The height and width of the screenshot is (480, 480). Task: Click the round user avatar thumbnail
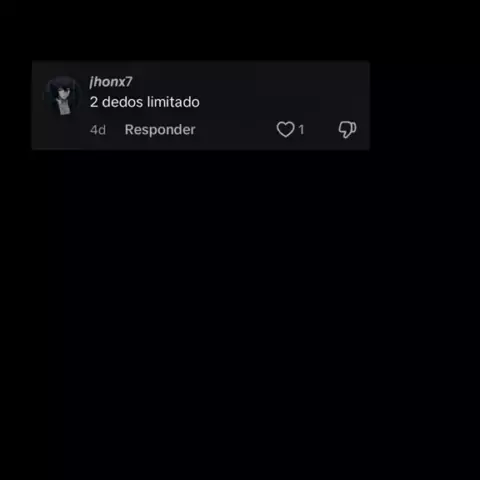tap(63, 96)
